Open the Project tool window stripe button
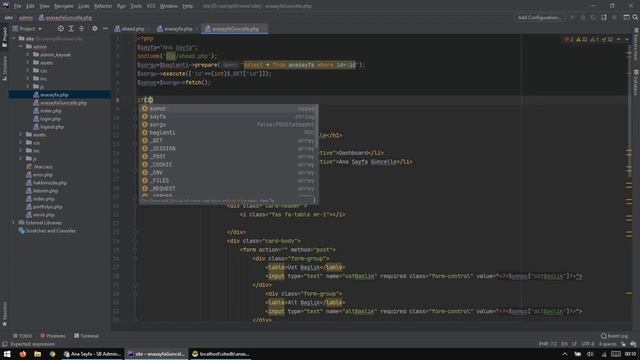640x360 pixels. coord(4,37)
